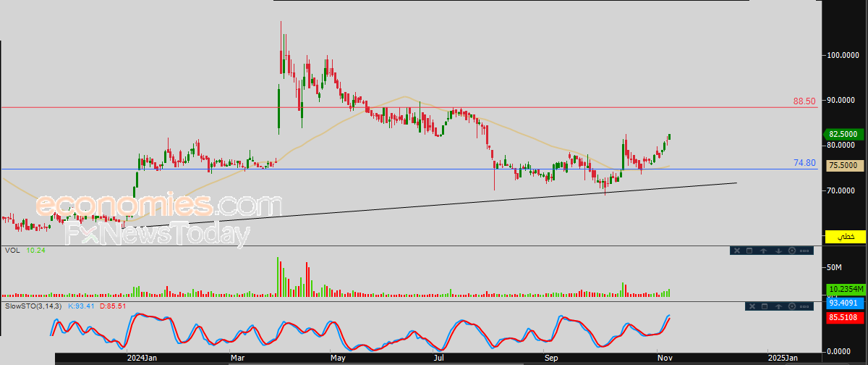Image resolution: width=868 pixels, height=365 pixels.
Task: Click the 2024Jan date axis label
Action: (x=142, y=358)
